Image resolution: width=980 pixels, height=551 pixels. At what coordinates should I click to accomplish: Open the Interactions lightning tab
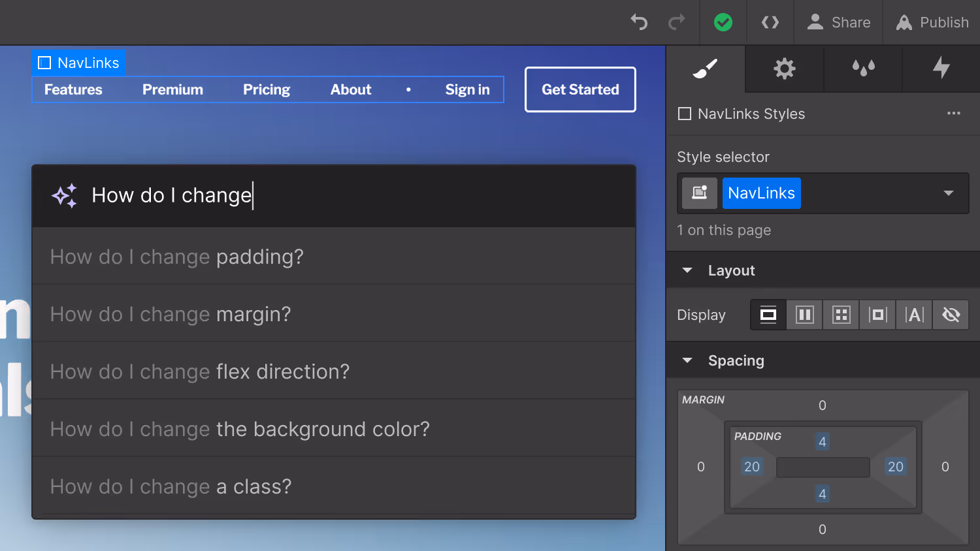941,69
